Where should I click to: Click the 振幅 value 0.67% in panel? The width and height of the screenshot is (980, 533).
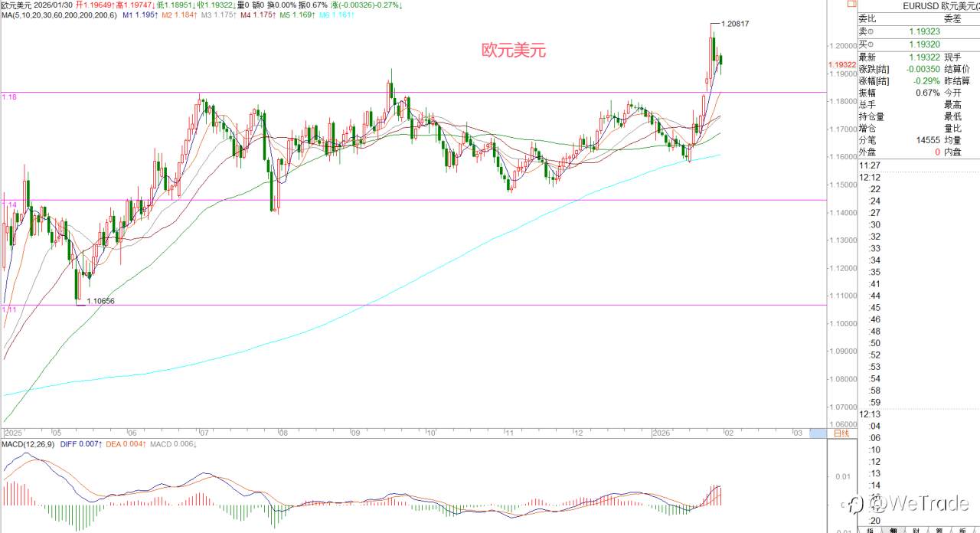click(x=928, y=93)
